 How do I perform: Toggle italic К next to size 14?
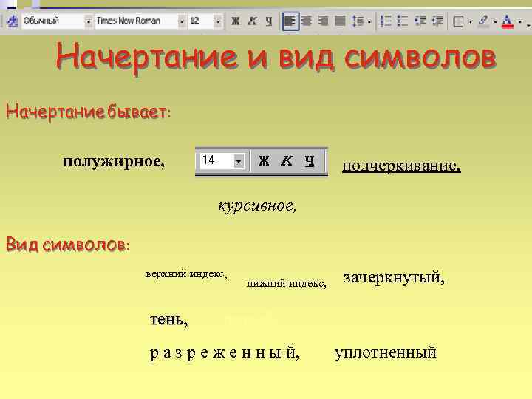(287, 160)
